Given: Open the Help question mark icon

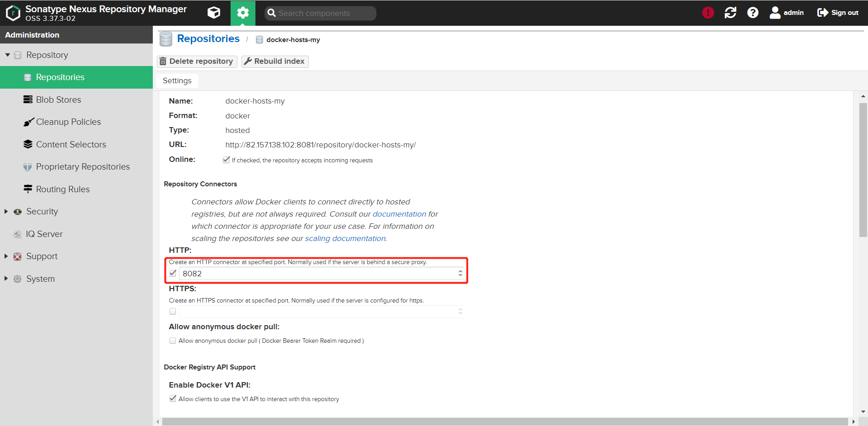Looking at the screenshot, I should (753, 13).
